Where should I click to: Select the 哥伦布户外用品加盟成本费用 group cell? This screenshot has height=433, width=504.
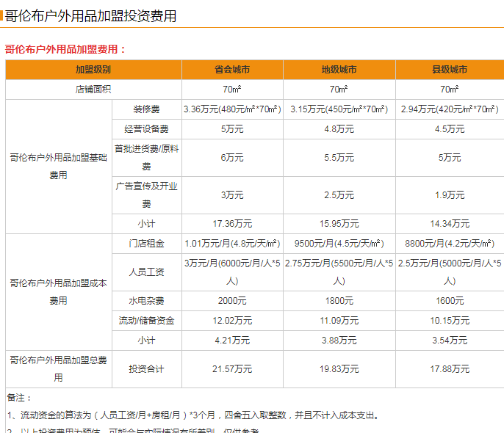(x=59, y=292)
